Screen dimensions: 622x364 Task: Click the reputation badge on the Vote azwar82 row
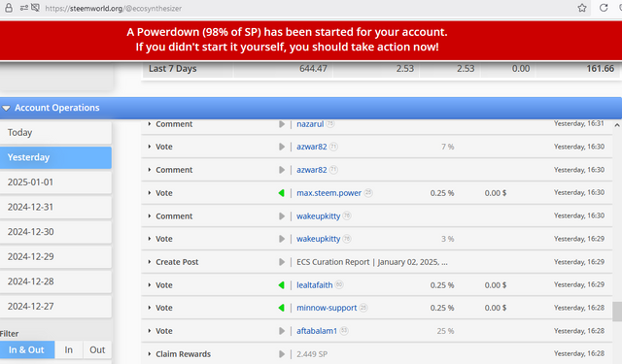pyautogui.click(x=333, y=147)
